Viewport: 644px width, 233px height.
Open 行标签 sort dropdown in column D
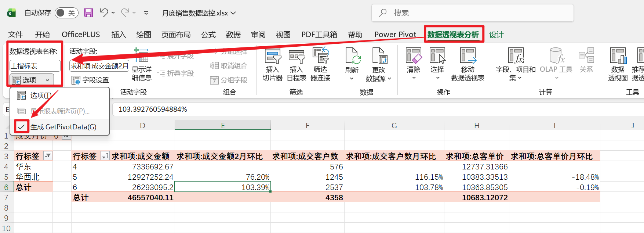105,156
